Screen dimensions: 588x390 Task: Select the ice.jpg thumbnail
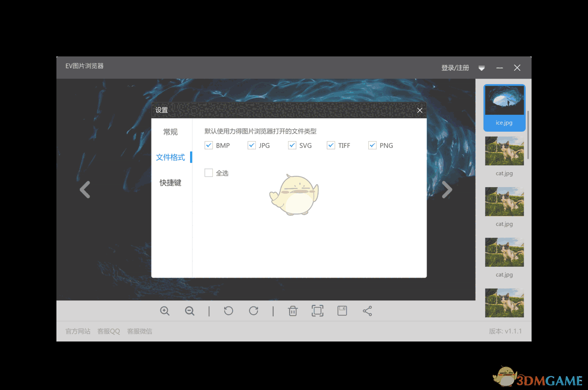click(x=504, y=108)
